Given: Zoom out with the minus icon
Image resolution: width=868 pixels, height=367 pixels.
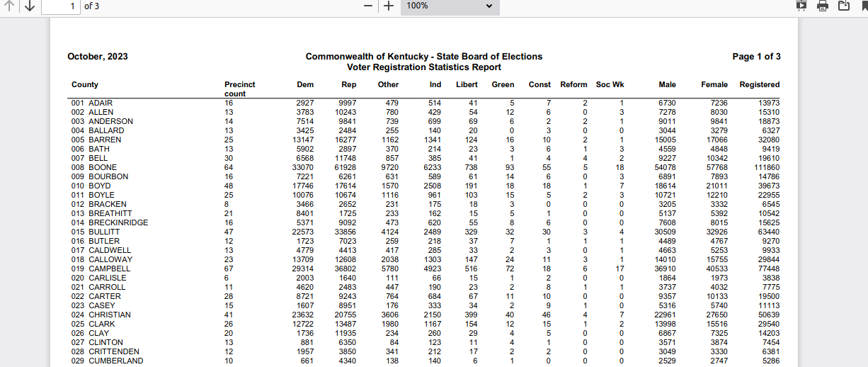Looking at the screenshot, I should point(368,6).
